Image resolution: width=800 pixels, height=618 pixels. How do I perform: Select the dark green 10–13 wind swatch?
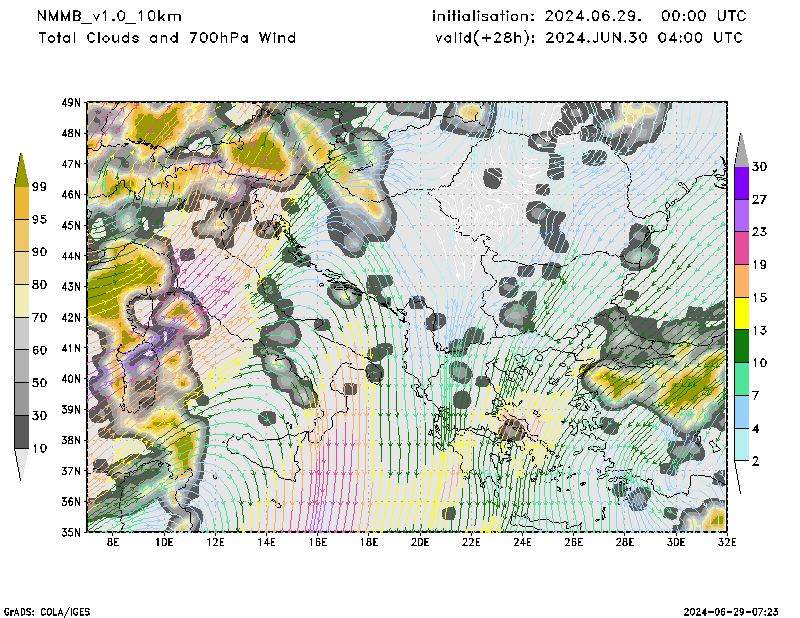(743, 346)
